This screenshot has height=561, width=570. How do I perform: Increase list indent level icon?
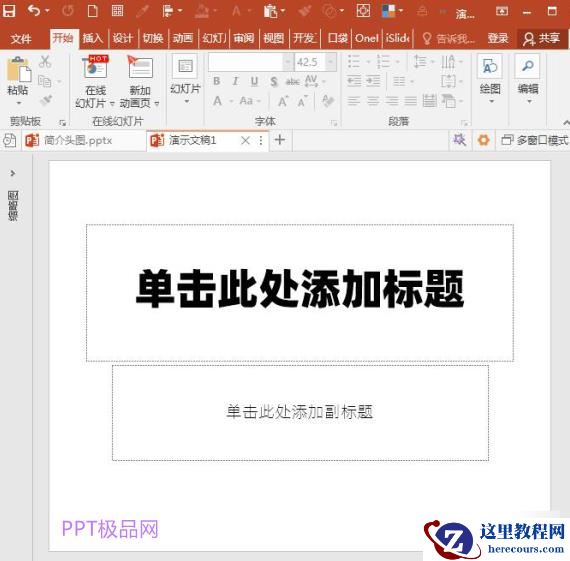pyautogui.click(x=373, y=81)
